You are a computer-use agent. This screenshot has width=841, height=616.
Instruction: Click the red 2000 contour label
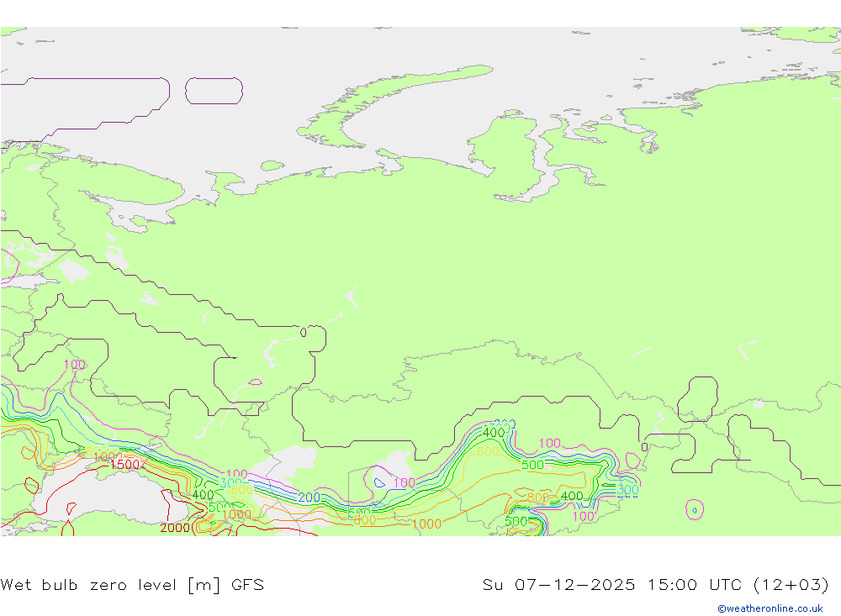coord(175,528)
